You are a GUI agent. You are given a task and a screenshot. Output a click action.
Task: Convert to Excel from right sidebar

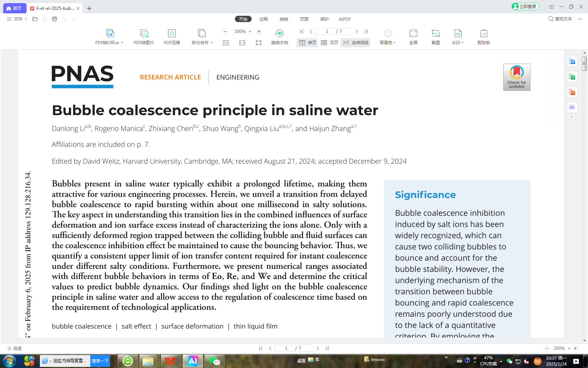572,77
